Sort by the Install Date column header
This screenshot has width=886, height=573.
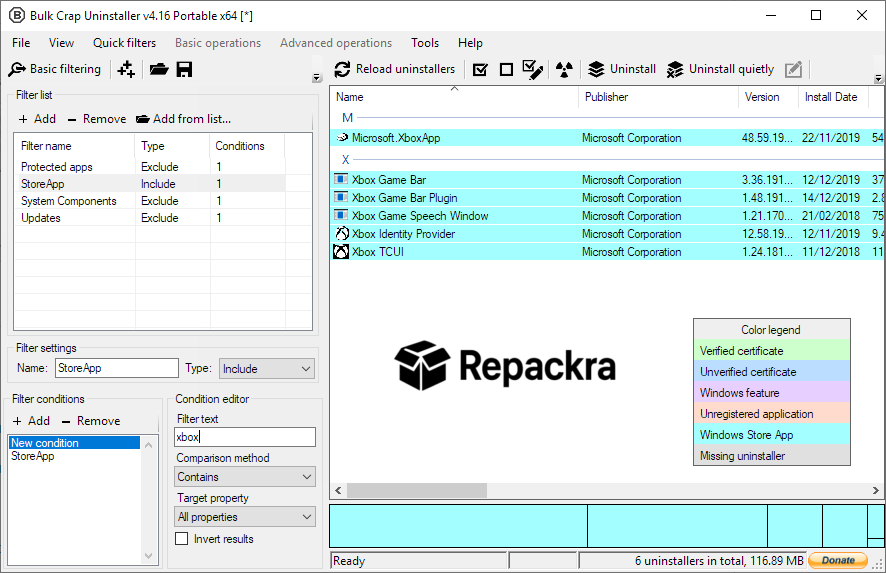click(x=833, y=97)
